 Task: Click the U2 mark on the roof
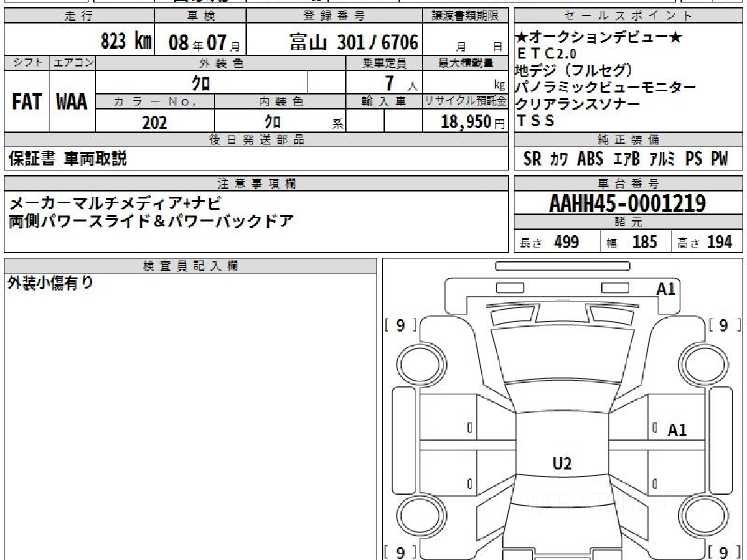pos(562,463)
